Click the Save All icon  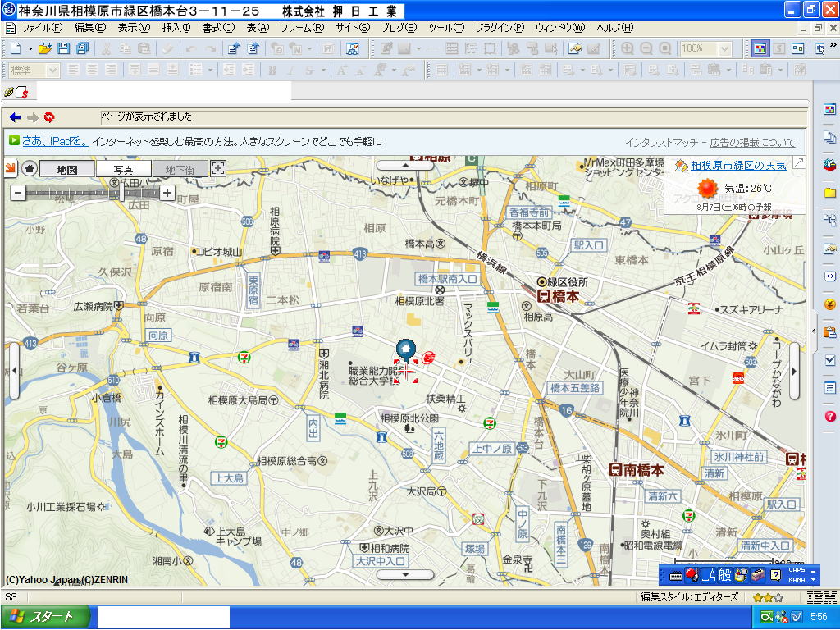(x=83, y=48)
